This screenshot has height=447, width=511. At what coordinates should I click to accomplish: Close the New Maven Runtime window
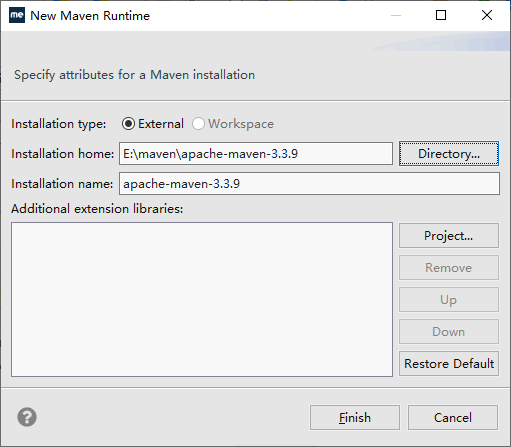tap(487, 15)
